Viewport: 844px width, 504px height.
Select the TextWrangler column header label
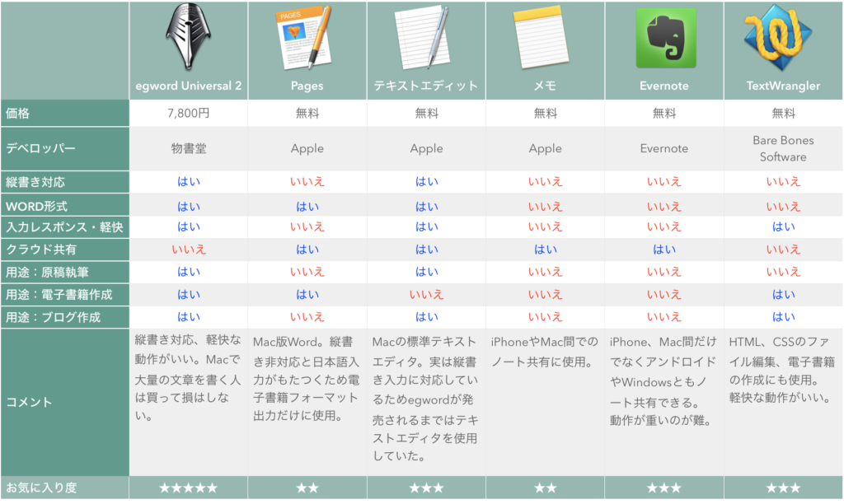783,86
